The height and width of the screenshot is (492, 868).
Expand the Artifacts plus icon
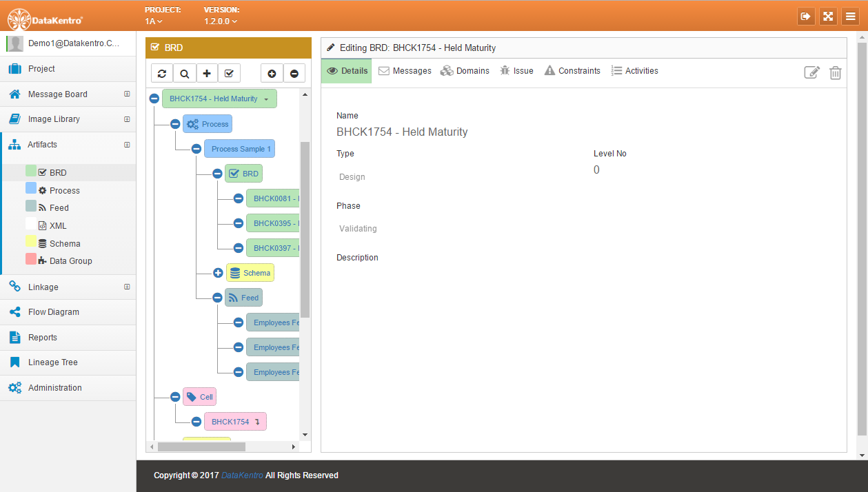(127, 145)
